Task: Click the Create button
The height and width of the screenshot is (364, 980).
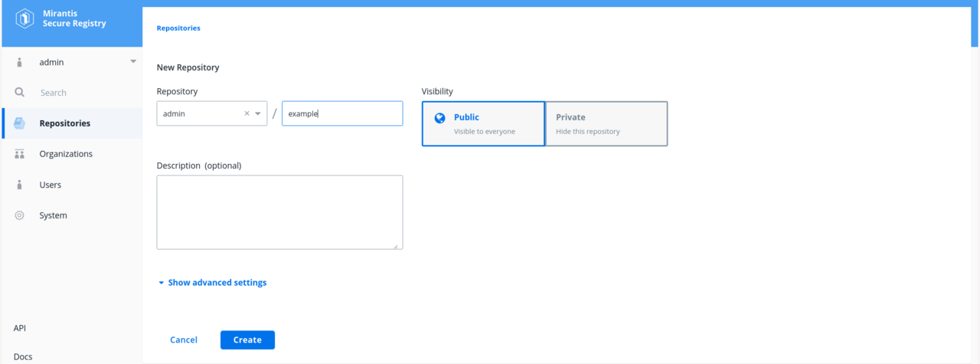Action: 247,339
